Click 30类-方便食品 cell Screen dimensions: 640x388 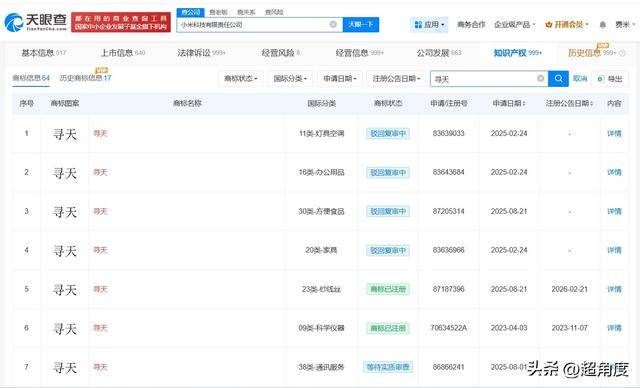tap(321, 211)
